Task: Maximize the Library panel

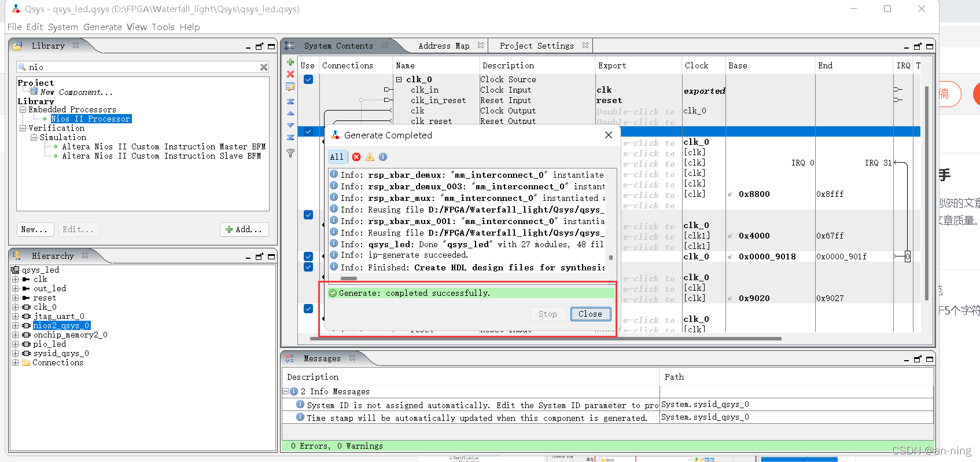Action: [271, 46]
